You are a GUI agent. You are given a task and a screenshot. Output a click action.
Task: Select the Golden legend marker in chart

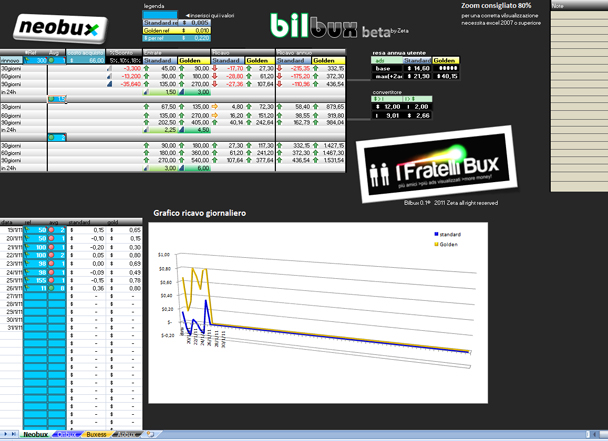[x=436, y=244]
